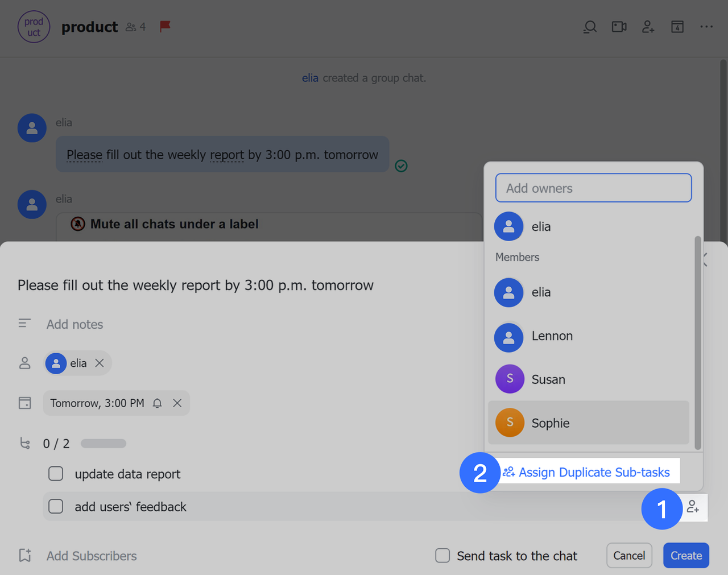
Task: Open the calendar icon in header
Action: (677, 27)
